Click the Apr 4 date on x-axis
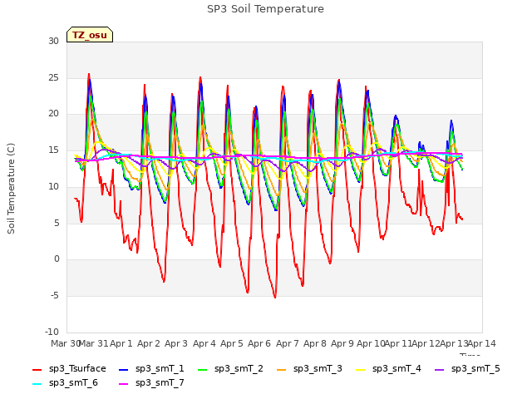The width and height of the screenshot is (532, 399). [x=204, y=343]
